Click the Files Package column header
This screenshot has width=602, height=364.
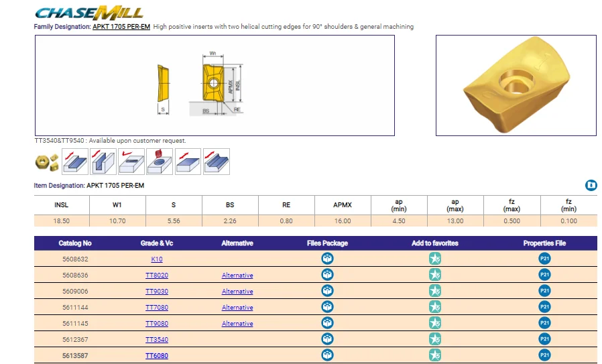(327, 243)
